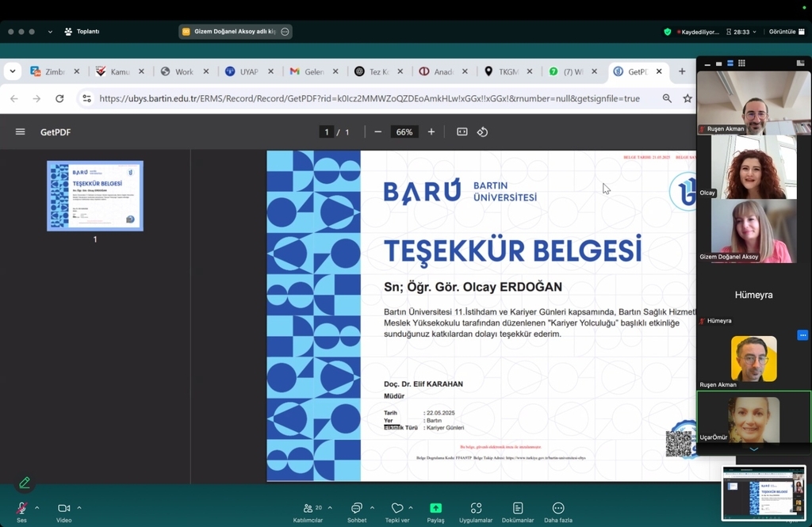
Task: Open the Katılımcılar participants panel
Action: (x=308, y=512)
